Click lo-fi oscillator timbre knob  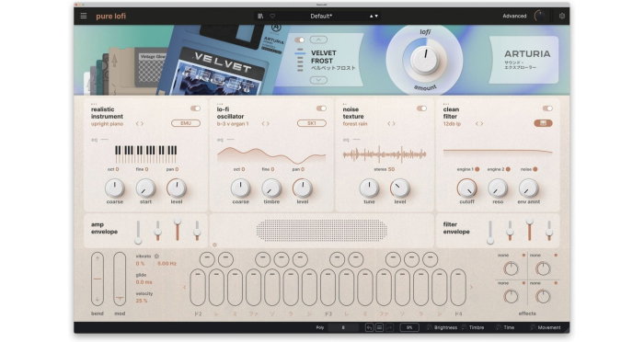pyautogui.click(x=271, y=188)
